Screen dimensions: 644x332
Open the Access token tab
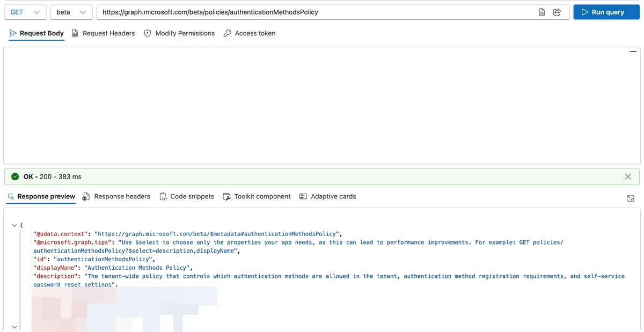pyautogui.click(x=250, y=33)
